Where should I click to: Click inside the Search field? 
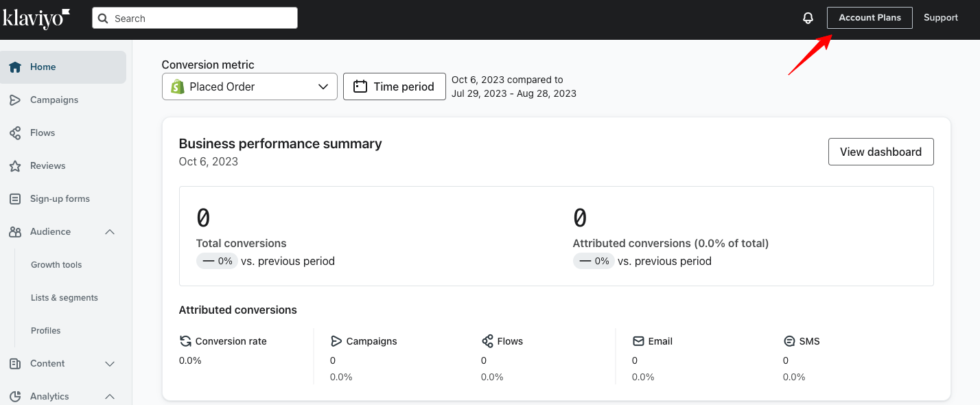click(194, 18)
